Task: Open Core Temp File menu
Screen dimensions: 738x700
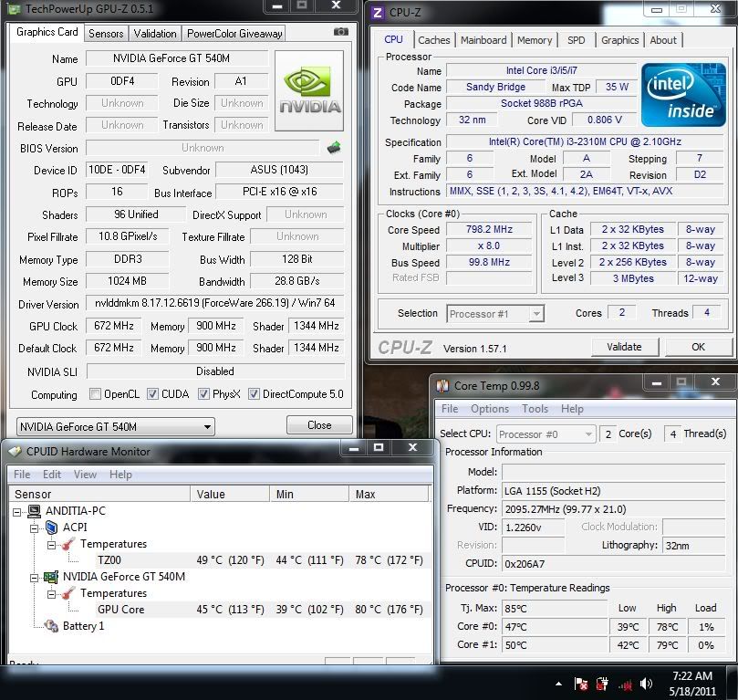Action: (450, 409)
